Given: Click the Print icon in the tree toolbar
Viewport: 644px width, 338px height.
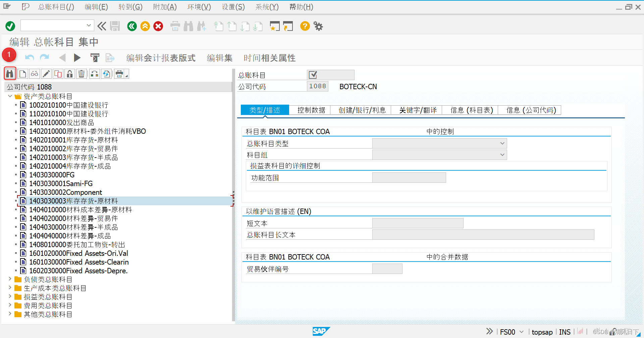Looking at the screenshot, I should [x=119, y=74].
